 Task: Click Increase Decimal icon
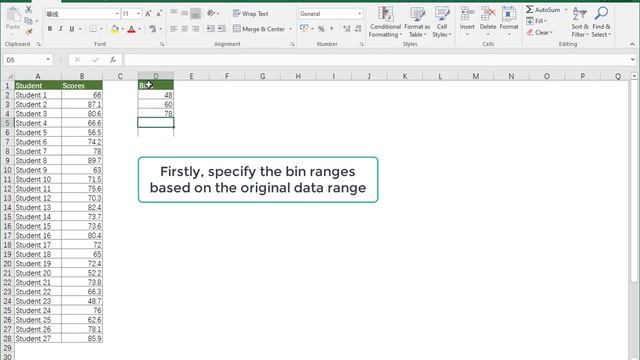[347, 29]
